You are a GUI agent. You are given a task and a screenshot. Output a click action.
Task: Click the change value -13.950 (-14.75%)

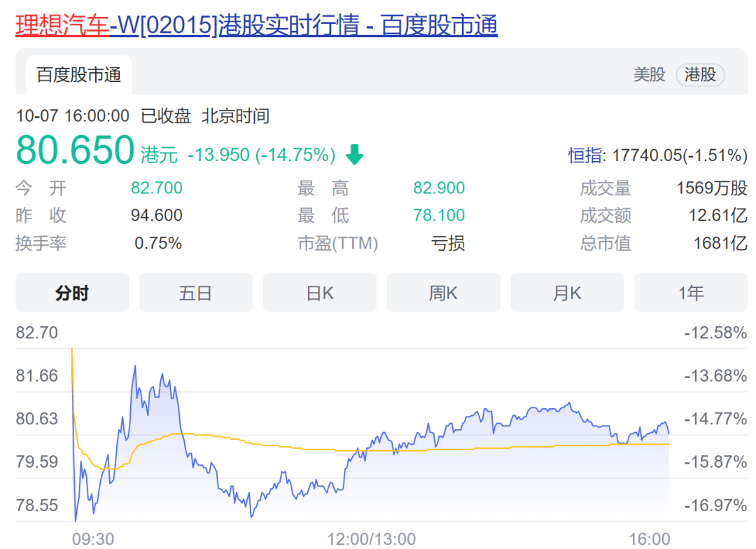point(261,155)
